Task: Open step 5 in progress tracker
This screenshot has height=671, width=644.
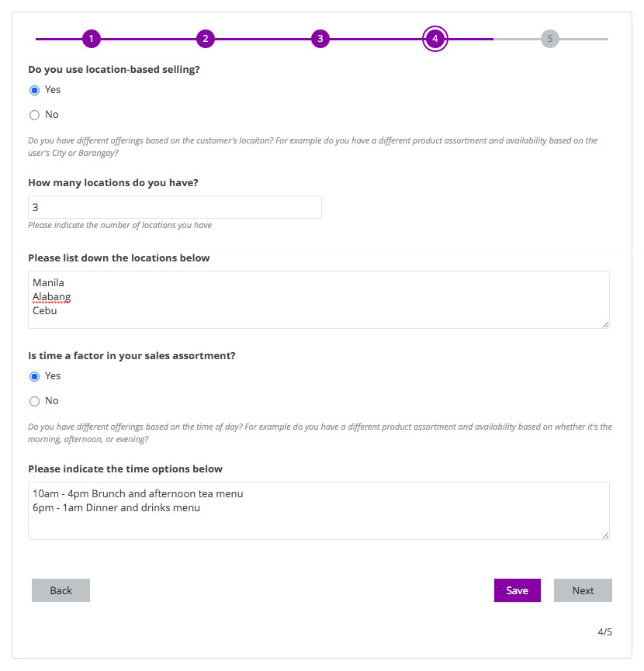Action: pos(549,39)
